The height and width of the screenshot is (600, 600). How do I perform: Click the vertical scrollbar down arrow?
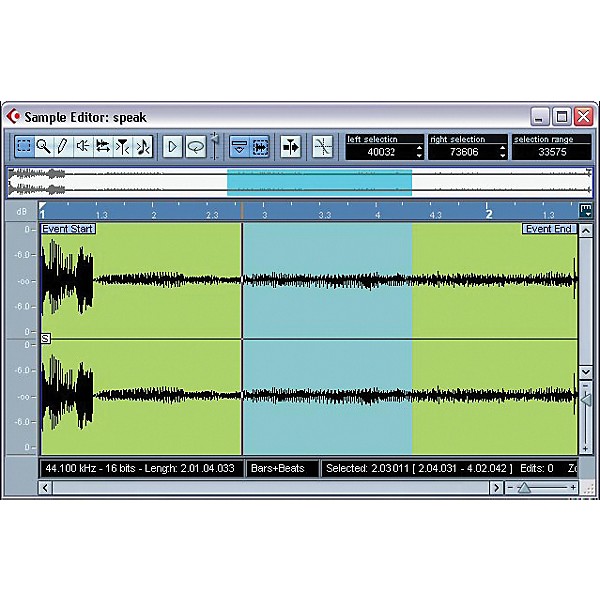(x=586, y=372)
